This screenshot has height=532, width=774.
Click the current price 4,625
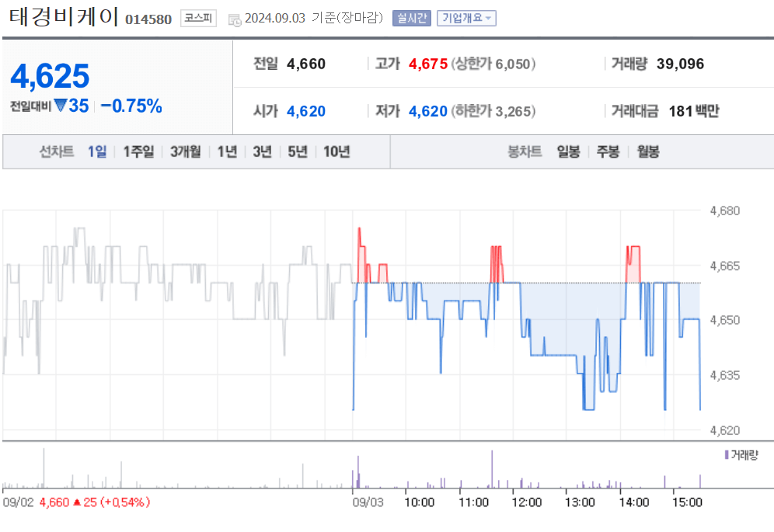point(50,76)
